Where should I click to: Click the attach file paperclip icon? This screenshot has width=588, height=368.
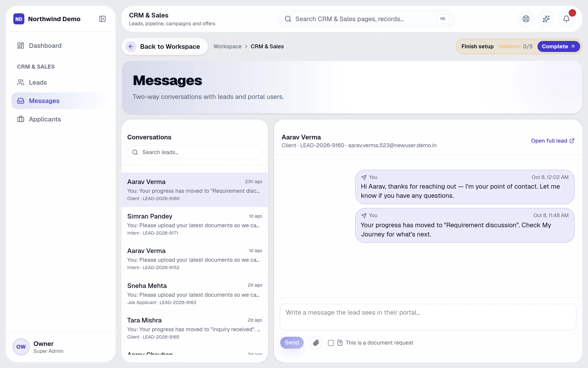[x=316, y=343]
